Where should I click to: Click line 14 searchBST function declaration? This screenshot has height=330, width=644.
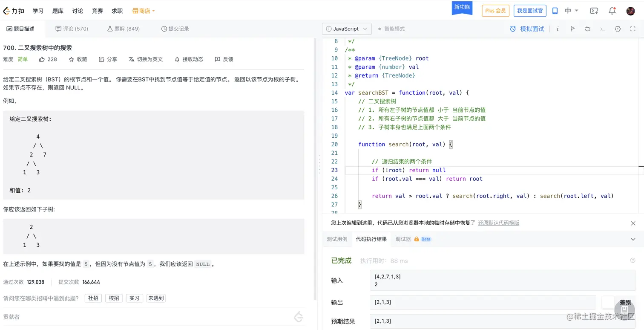407,93
